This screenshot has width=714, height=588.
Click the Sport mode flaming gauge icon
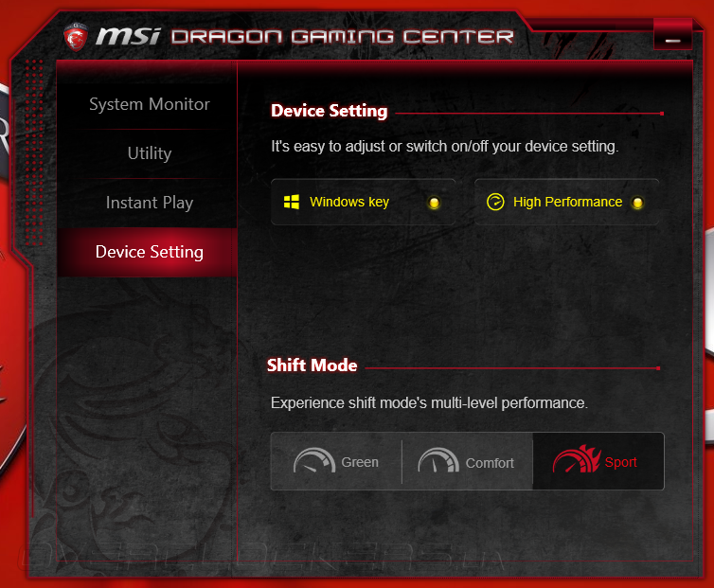point(577,459)
